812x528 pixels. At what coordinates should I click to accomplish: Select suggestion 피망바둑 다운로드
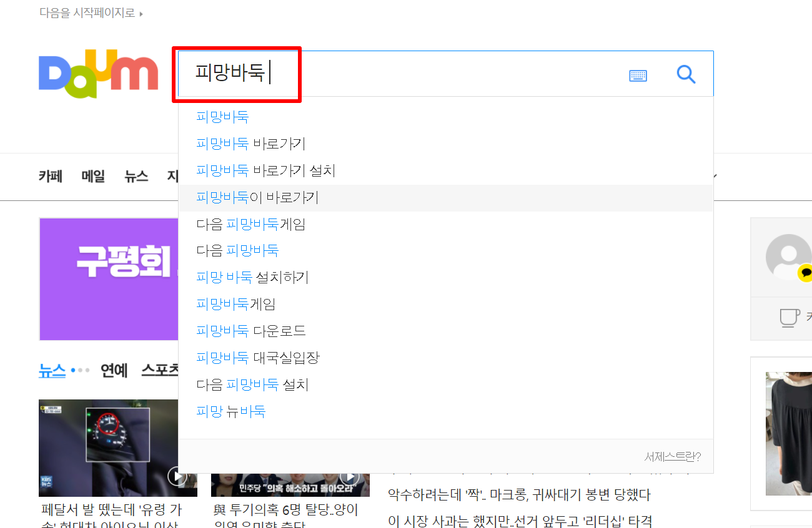(x=446, y=331)
